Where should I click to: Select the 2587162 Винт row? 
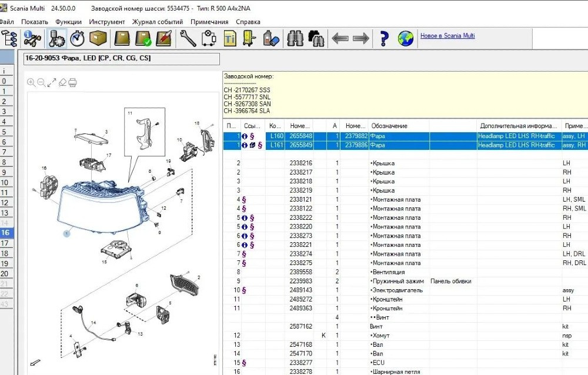(405, 327)
